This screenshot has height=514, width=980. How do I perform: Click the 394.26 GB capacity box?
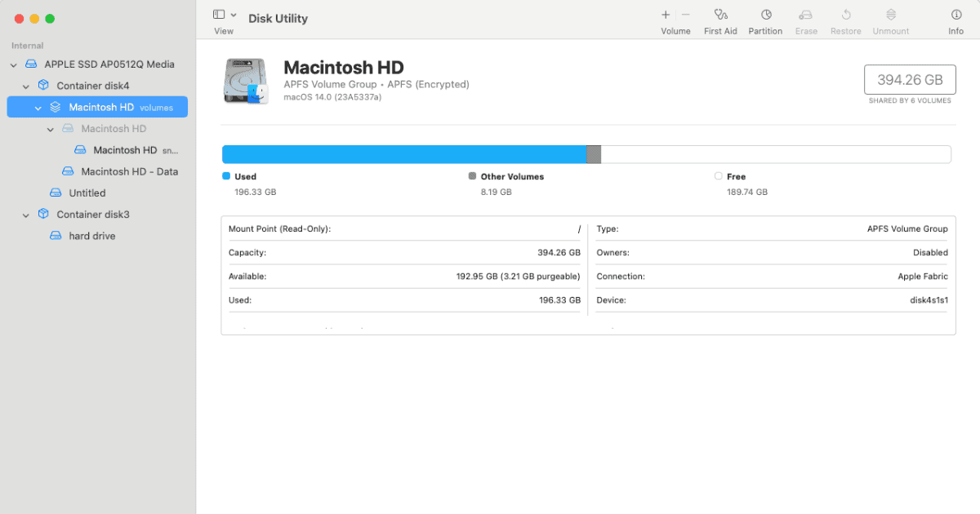910,80
